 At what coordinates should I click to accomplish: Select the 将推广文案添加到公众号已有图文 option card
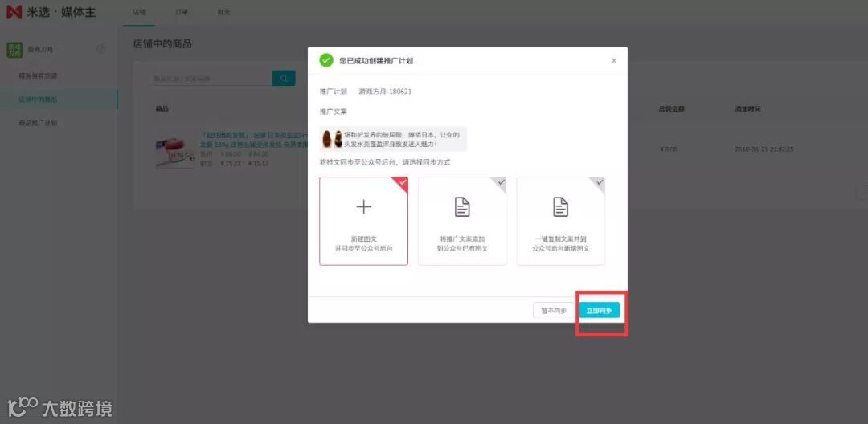461,221
